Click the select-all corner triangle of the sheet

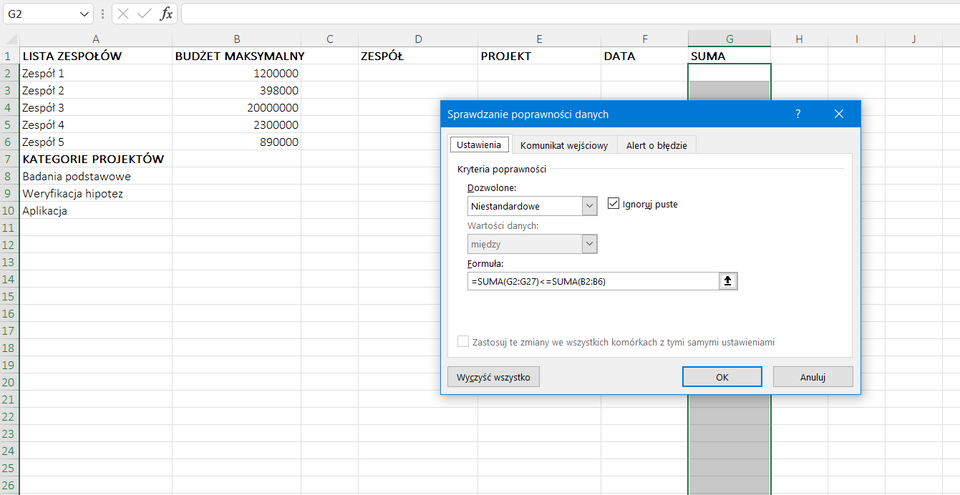pos(9,39)
